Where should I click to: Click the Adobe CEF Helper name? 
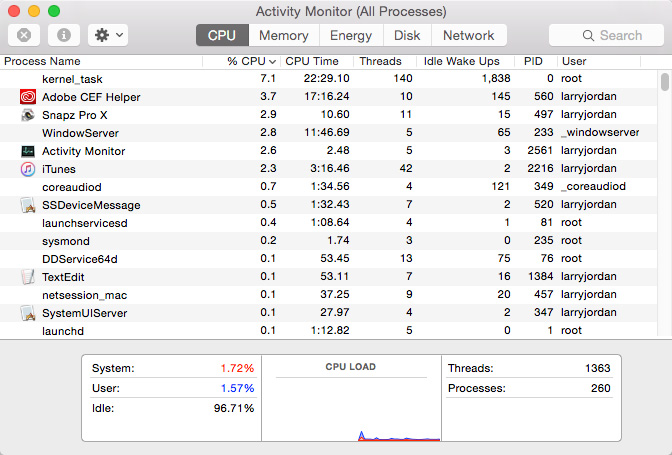coord(91,97)
